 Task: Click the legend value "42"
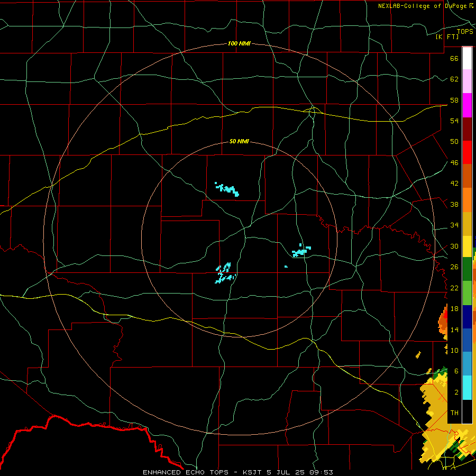pos(454,184)
